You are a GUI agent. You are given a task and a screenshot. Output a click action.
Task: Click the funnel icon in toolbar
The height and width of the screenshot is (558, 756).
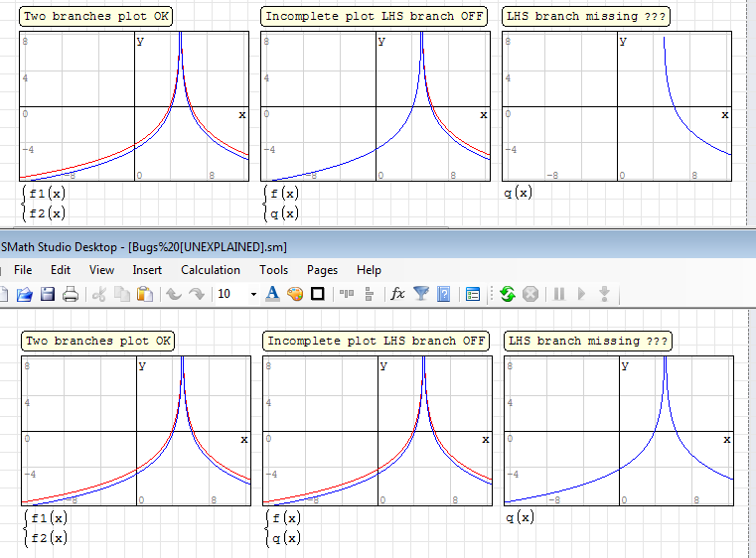421,294
